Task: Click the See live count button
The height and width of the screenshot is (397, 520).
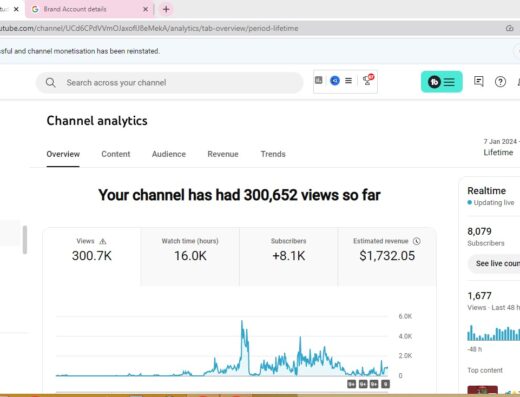Action: click(496, 264)
